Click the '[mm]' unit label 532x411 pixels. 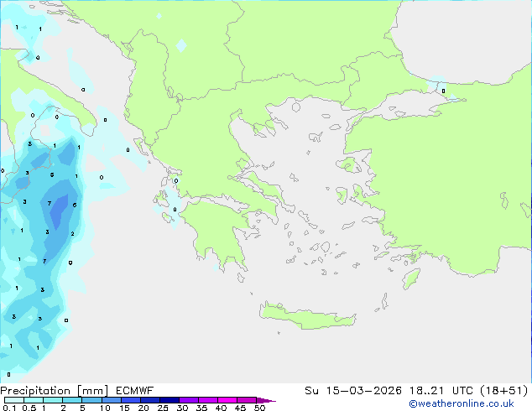tap(92, 391)
